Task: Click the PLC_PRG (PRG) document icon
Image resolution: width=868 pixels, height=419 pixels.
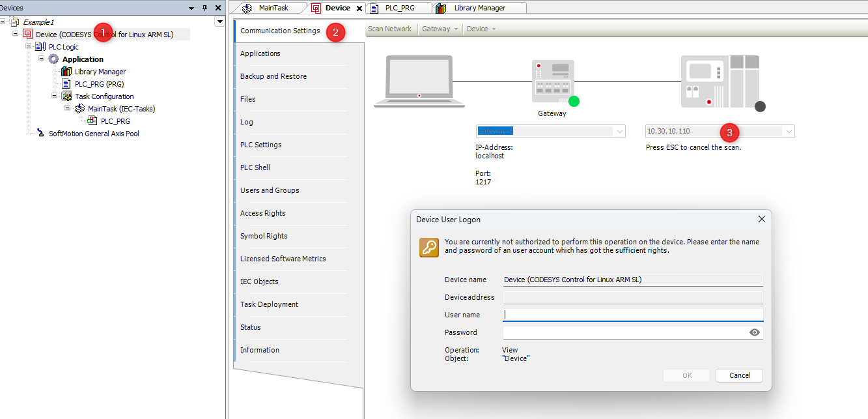Action: click(x=66, y=84)
